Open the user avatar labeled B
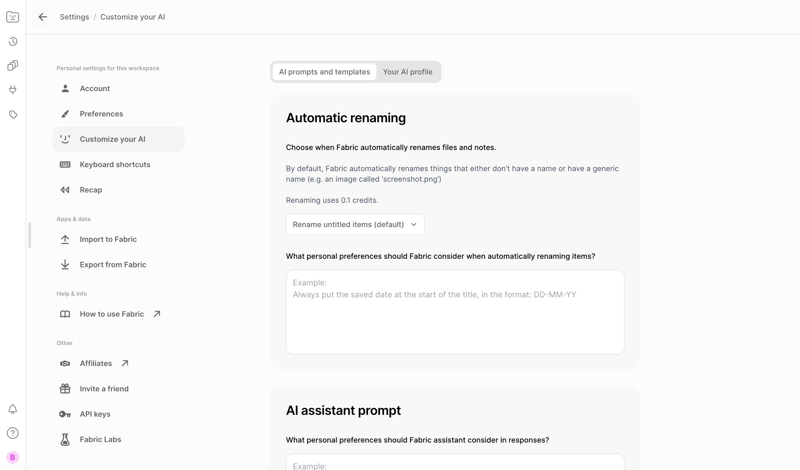 [x=13, y=457]
